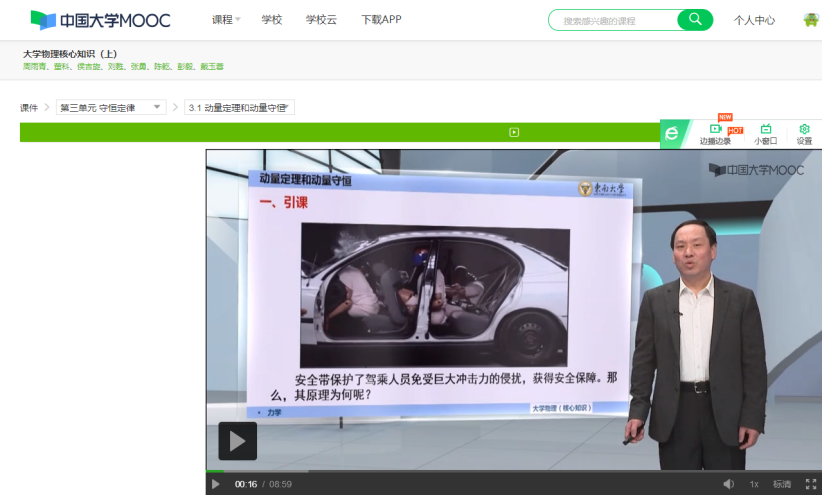Click the large play button overlay on video
Screen dimensions: 822x495
tap(237, 440)
